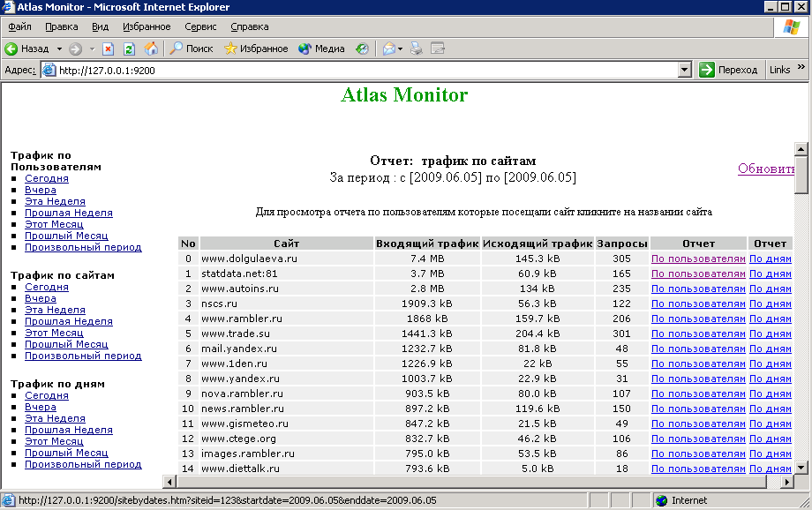Screen dimensions: 812x510
Task: Open По пользователям for www.dolgulaeva.ru
Action: [698, 259]
